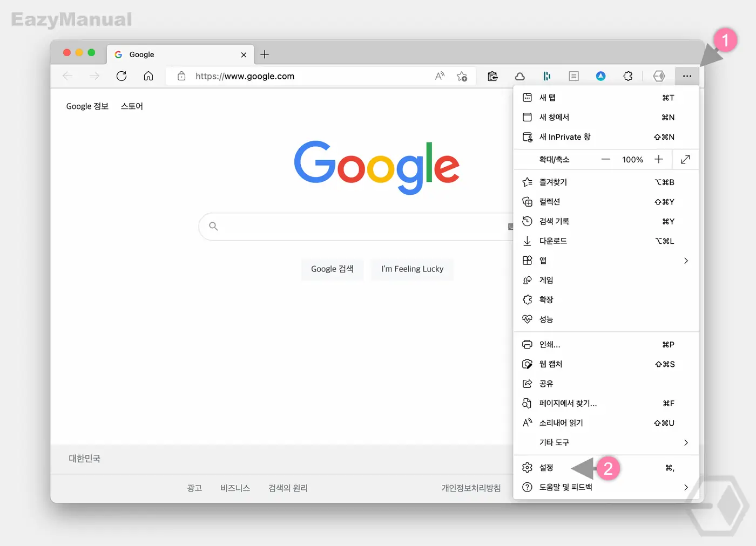The height and width of the screenshot is (546, 756).
Task: Choose 새 창에서 menu item
Action: click(x=606, y=117)
